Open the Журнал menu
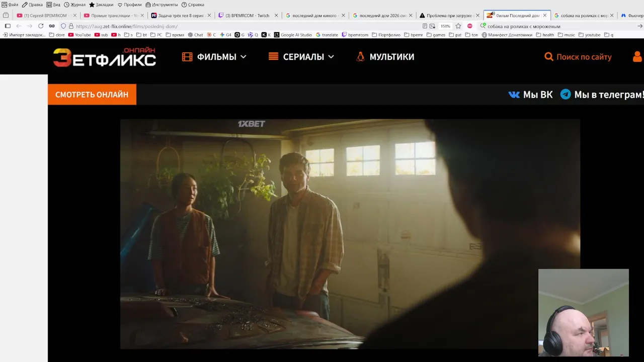The image size is (644, 362). point(74,5)
